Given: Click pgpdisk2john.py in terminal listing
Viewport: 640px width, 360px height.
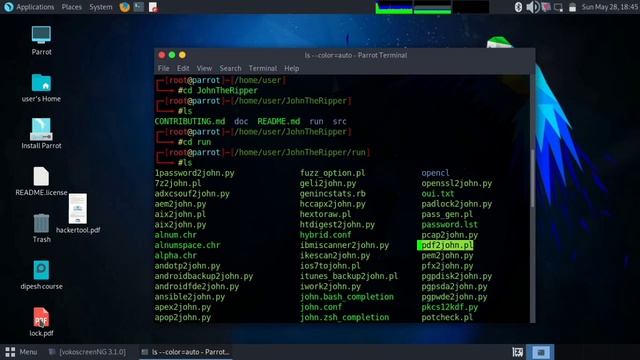Looking at the screenshot, I should pyautogui.click(x=457, y=276).
